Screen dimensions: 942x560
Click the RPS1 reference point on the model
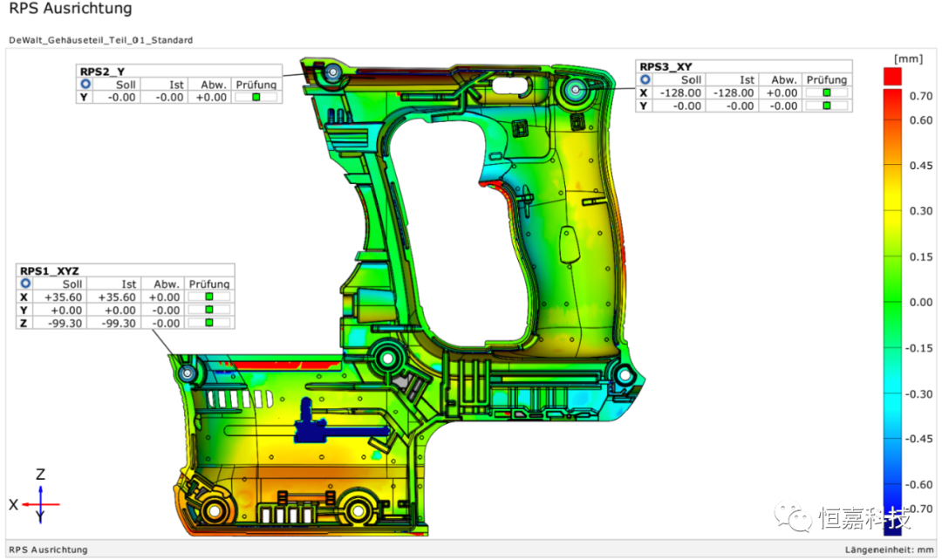188,373
